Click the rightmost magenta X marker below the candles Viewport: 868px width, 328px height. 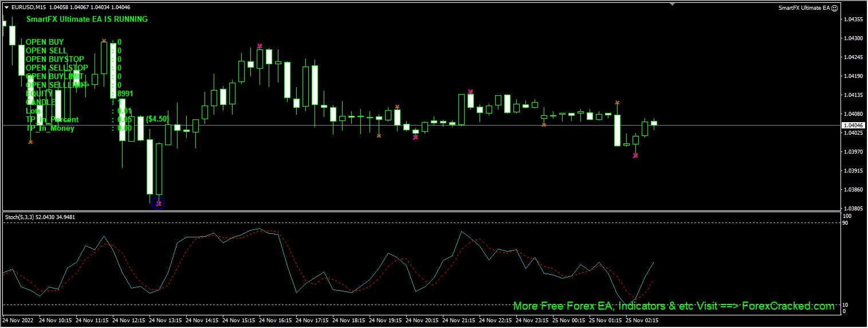click(635, 155)
